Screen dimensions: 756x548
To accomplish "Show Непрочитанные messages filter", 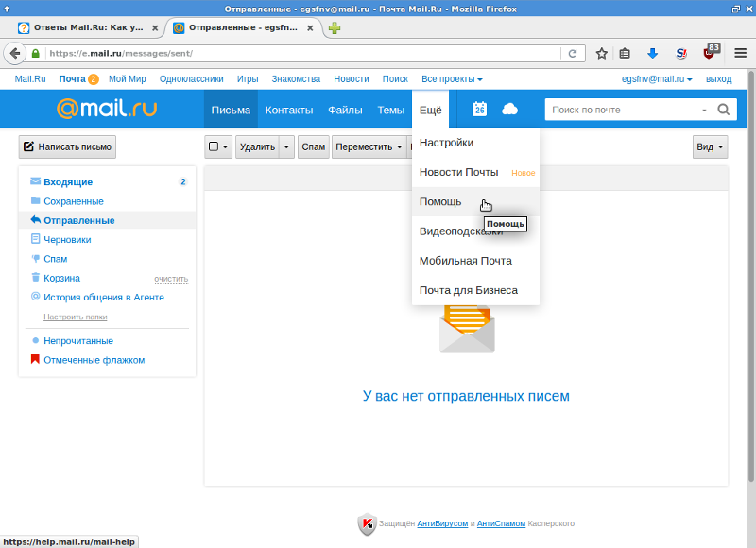I will [x=78, y=341].
